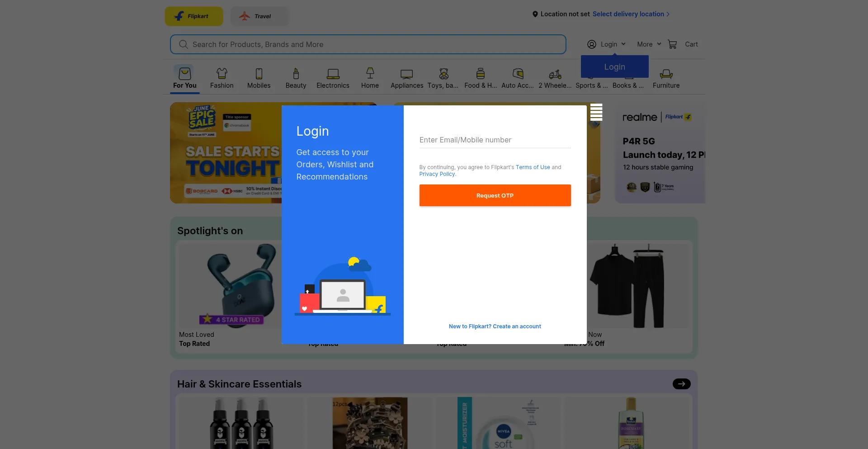Image resolution: width=868 pixels, height=449 pixels.
Task: Open the 12pcs hair clips product
Action: 370,424
